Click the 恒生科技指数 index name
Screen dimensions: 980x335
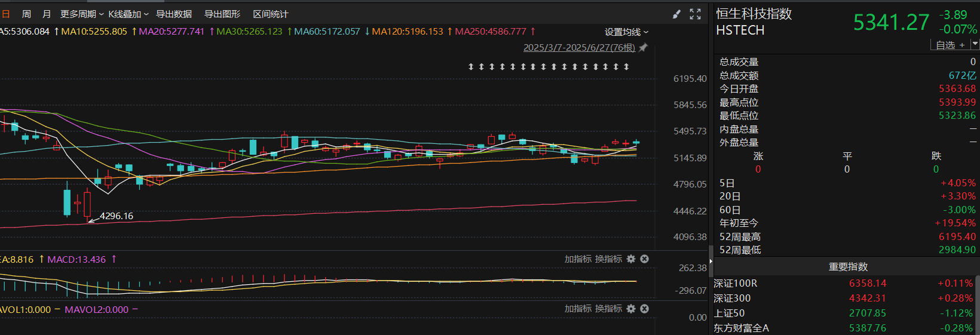coord(754,14)
